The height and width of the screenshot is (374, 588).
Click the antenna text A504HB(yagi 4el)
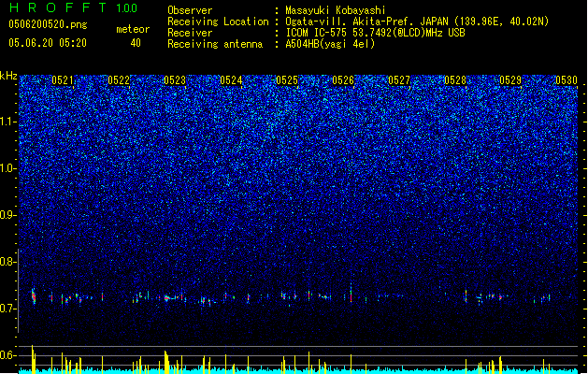[330, 44]
